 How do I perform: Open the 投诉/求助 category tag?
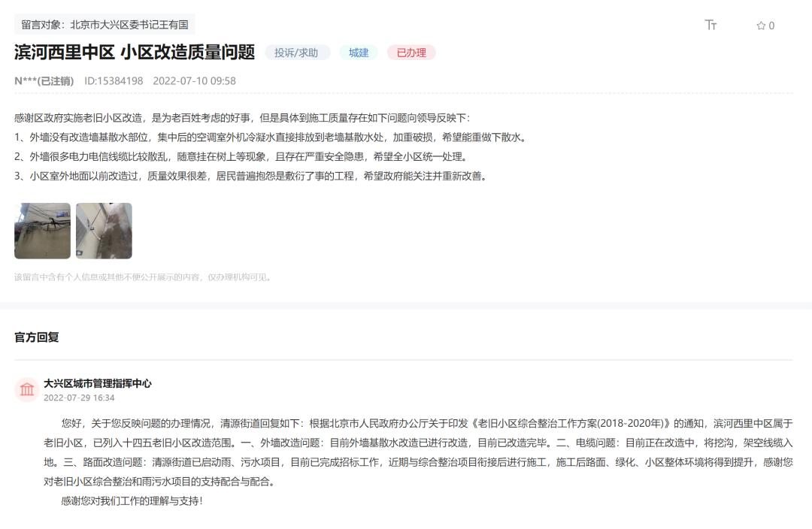pyautogui.click(x=298, y=53)
